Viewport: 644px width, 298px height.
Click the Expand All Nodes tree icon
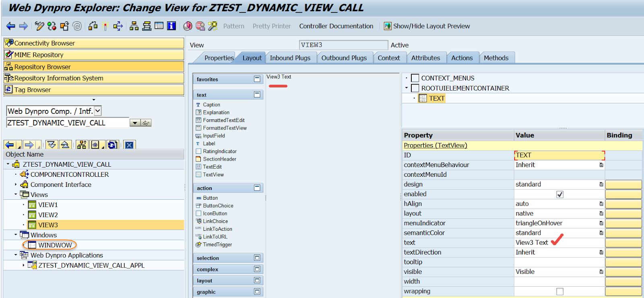[x=52, y=145]
